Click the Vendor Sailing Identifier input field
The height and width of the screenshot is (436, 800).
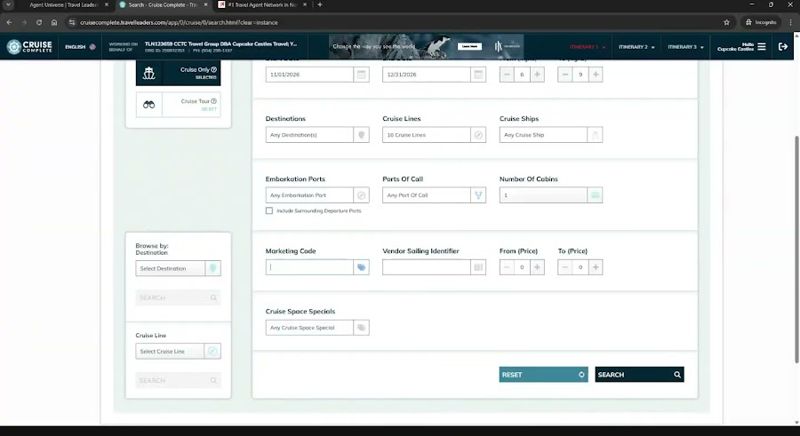tap(427, 267)
